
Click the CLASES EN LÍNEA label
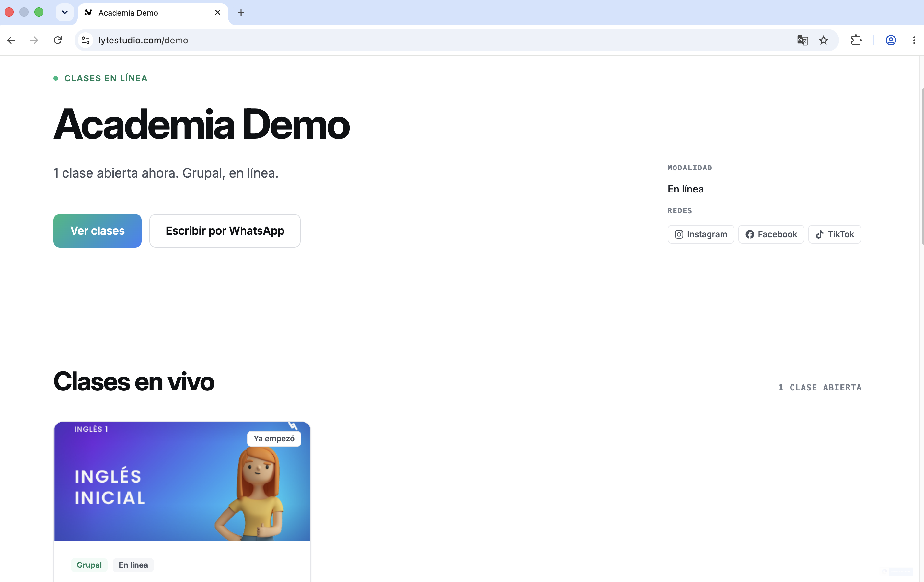coord(106,78)
